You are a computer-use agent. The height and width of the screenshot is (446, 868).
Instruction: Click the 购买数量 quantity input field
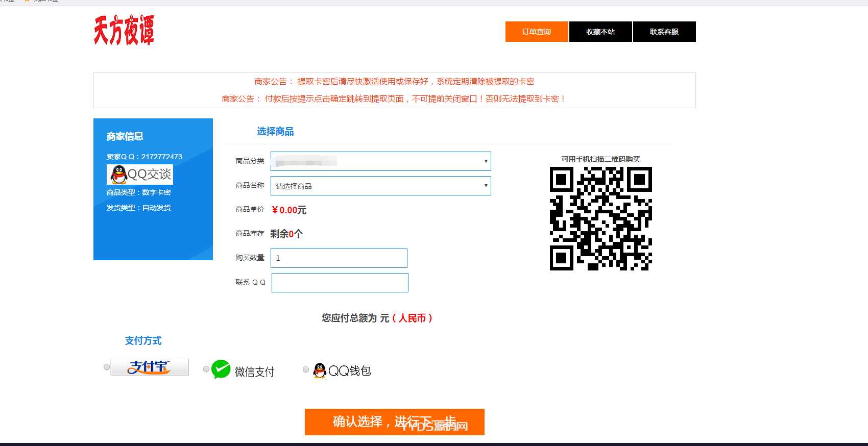click(339, 258)
